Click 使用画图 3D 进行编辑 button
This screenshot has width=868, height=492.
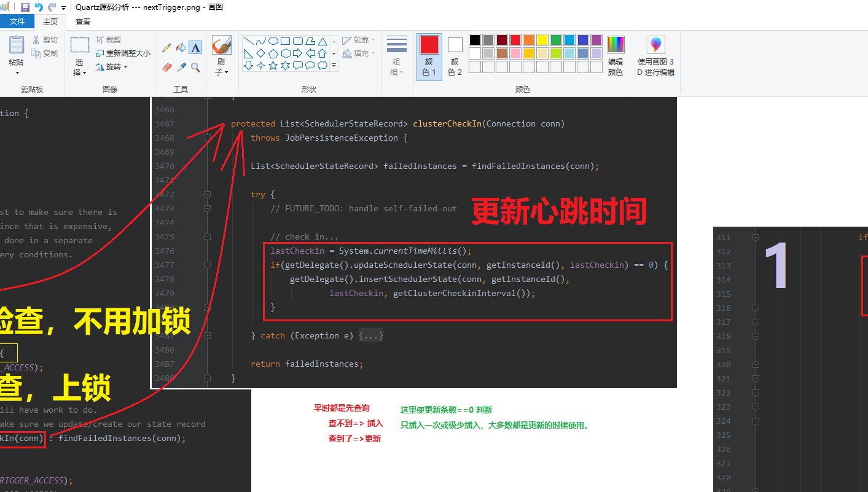click(x=656, y=56)
